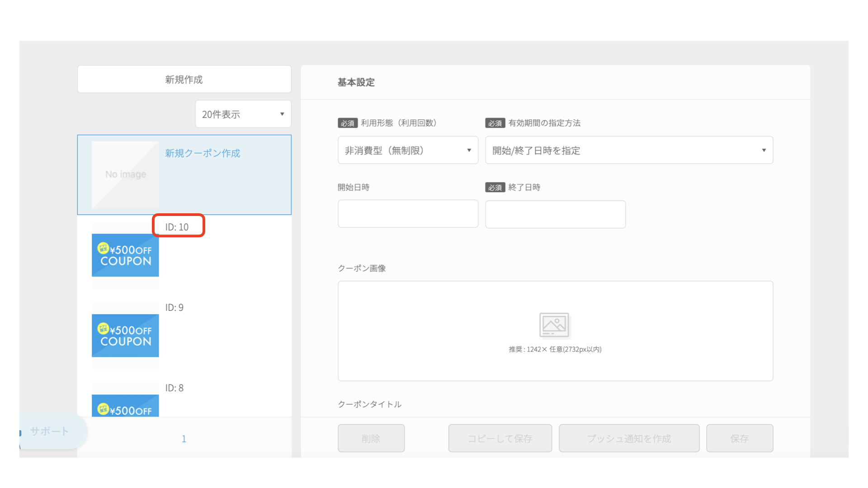Click the プッシュ通知を作成 button

(629, 438)
